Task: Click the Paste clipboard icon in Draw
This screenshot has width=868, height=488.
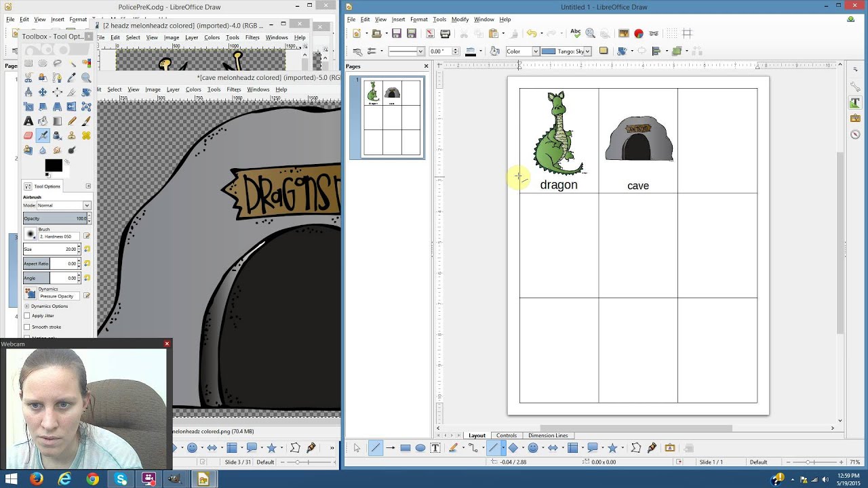Action: coord(494,33)
